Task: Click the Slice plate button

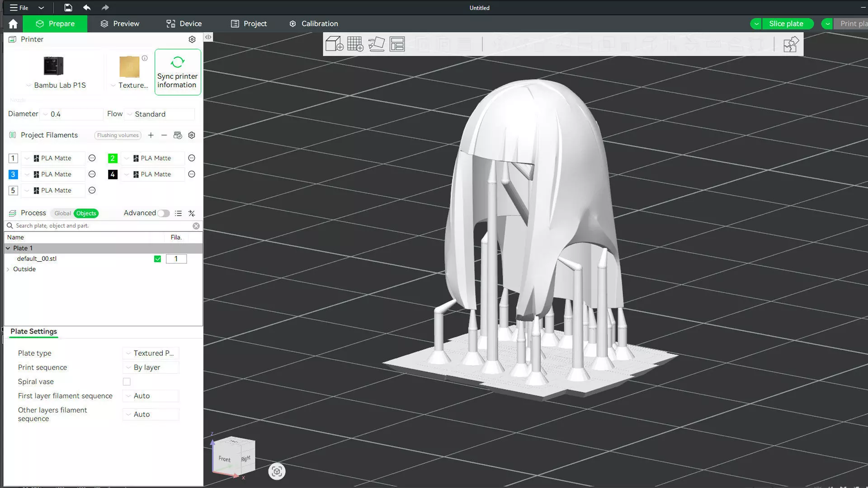Action: tap(788, 24)
